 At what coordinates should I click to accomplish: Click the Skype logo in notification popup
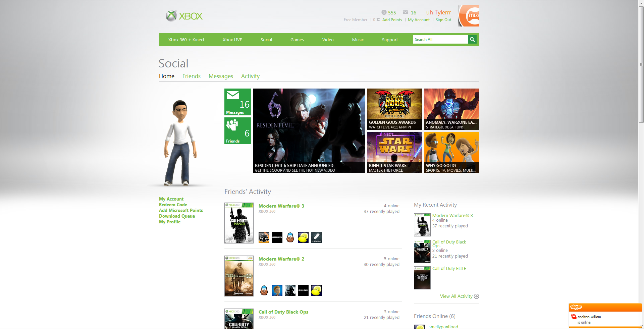[x=576, y=307]
